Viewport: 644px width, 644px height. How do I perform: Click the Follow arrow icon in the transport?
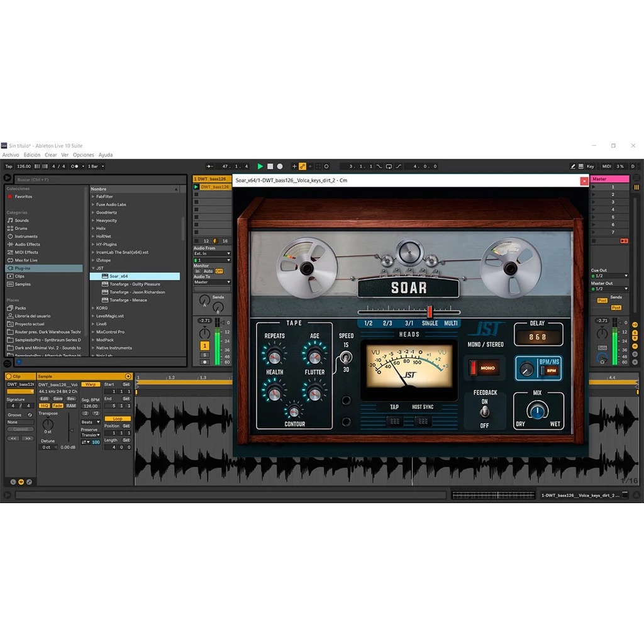pos(209,166)
